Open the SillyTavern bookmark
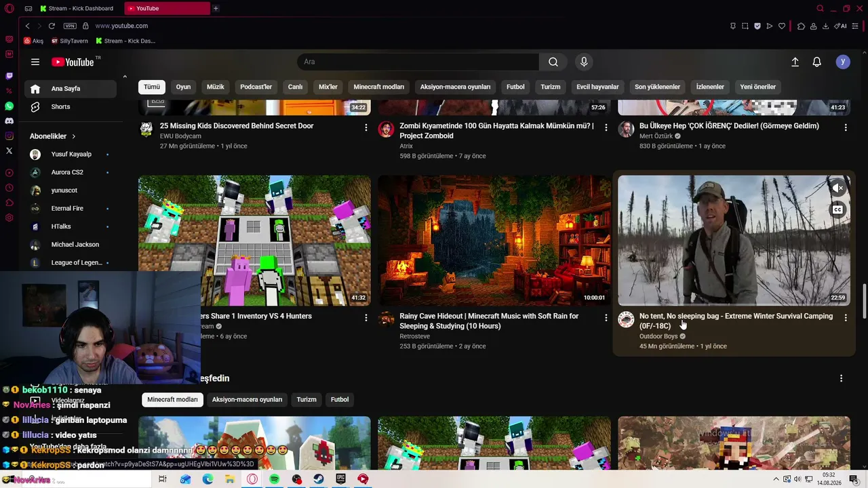Image resolution: width=868 pixels, height=488 pixels. 69,41
